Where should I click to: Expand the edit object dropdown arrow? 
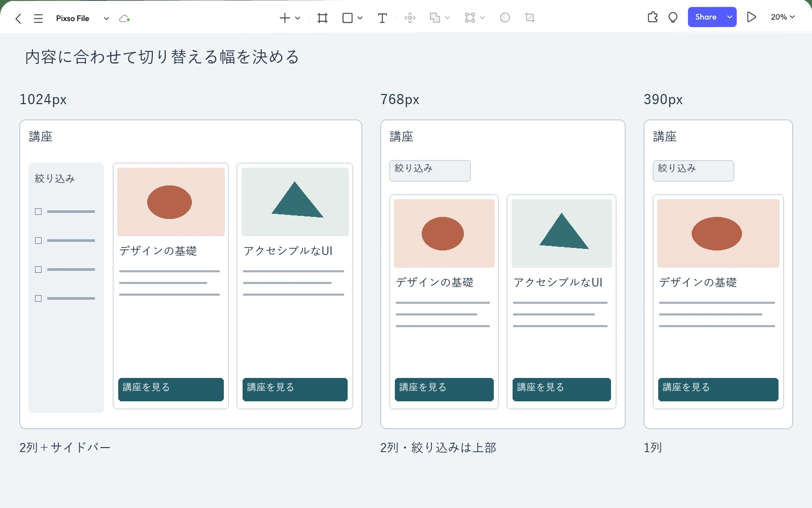[482, 18]
